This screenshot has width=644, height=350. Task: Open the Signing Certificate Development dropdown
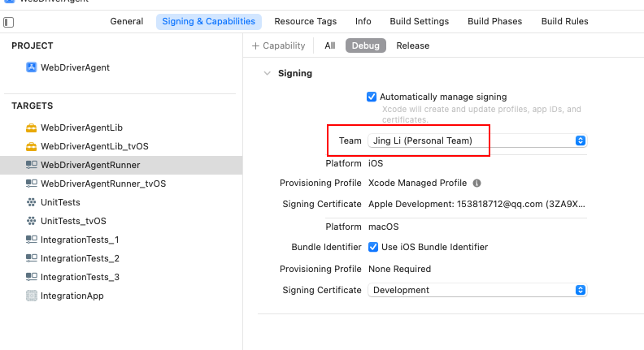[x=476, y=290]
